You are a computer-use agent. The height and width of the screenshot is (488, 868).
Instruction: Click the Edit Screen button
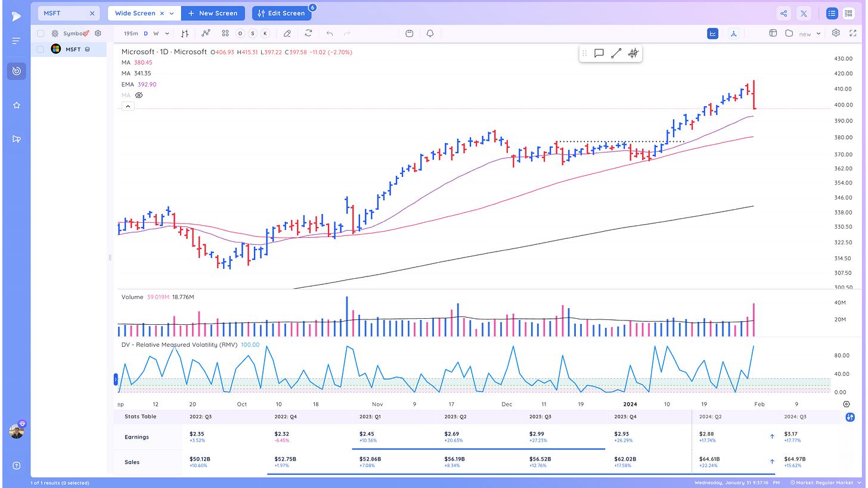pos(281,13)
